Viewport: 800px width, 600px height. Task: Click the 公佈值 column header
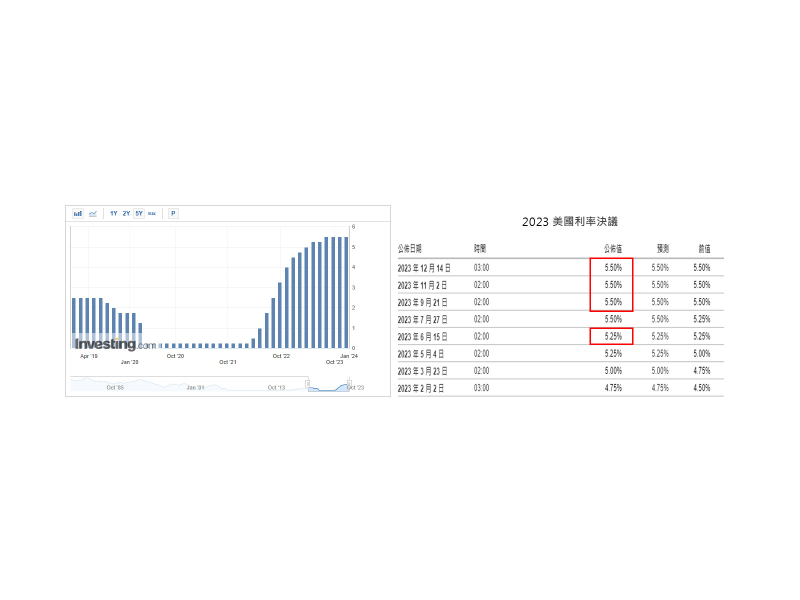click(x=613, y=248)
